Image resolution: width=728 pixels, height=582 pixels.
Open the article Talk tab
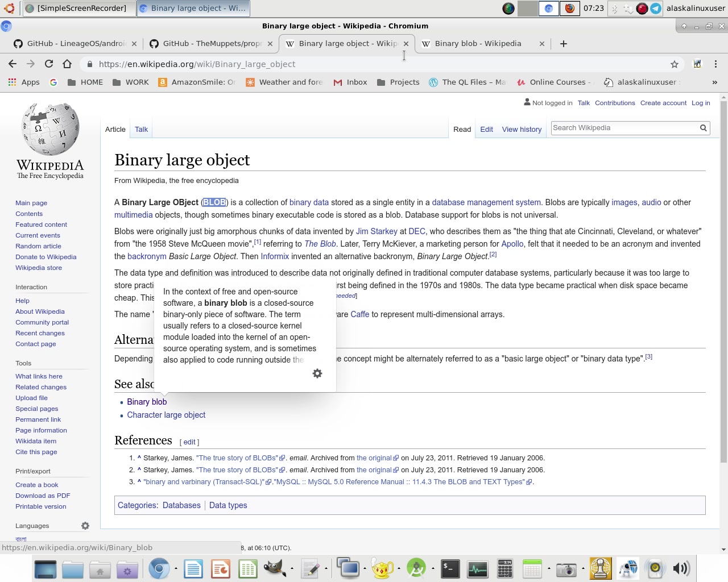141,130
